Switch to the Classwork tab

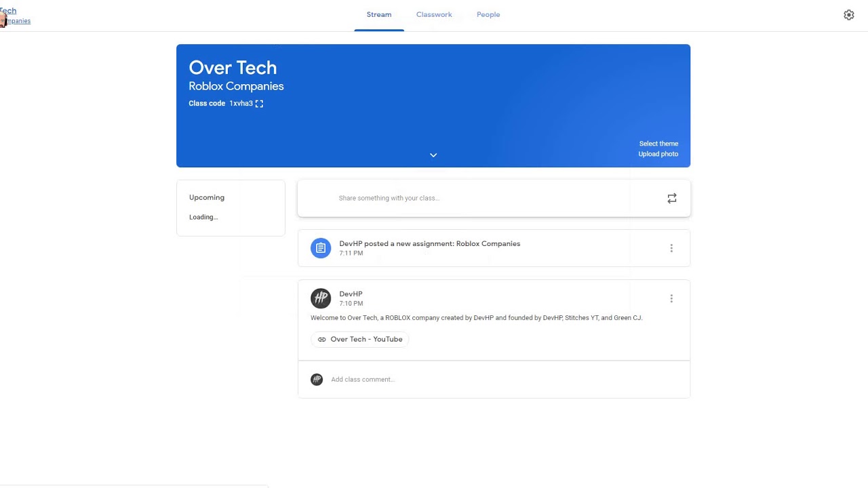click(434, 15)
